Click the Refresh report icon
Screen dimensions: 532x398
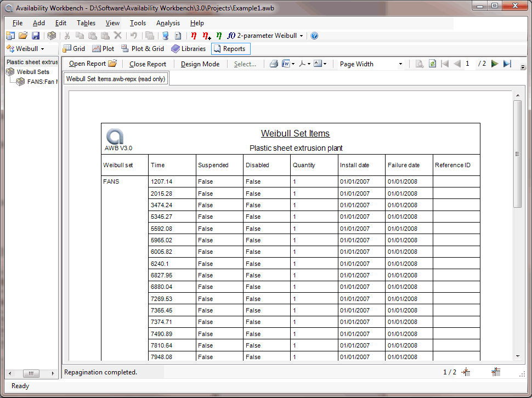[432, 64]
